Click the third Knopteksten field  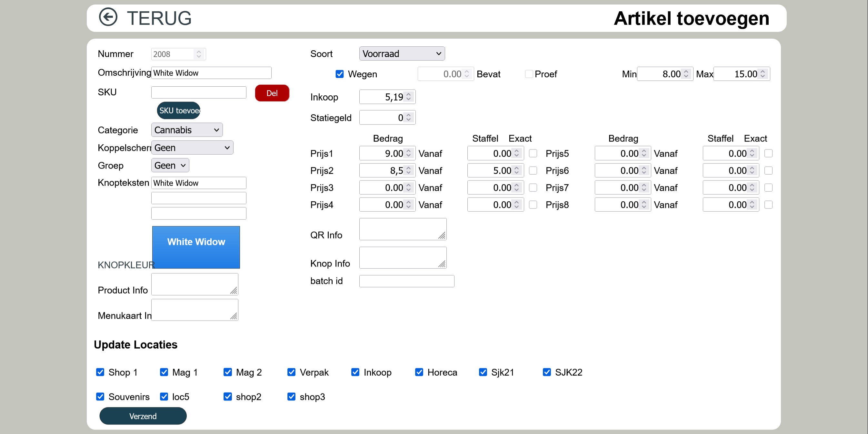tap(199, 213)
